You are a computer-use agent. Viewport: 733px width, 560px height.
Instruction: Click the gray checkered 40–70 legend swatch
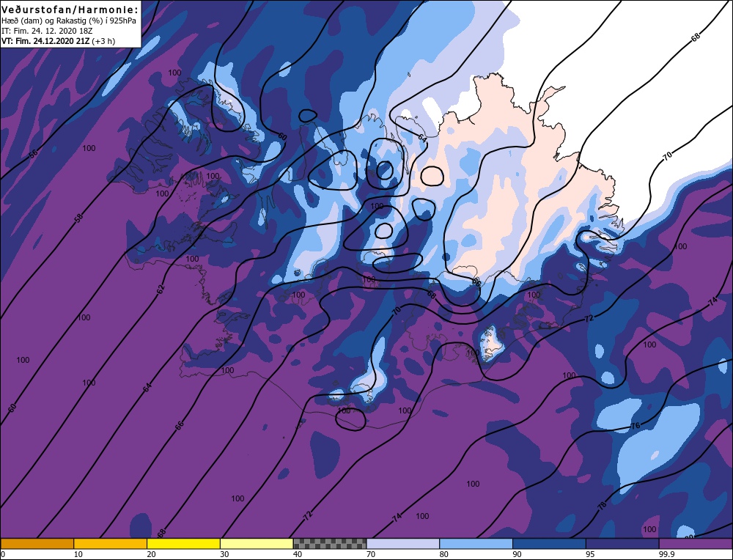click(x=330, y=543)
